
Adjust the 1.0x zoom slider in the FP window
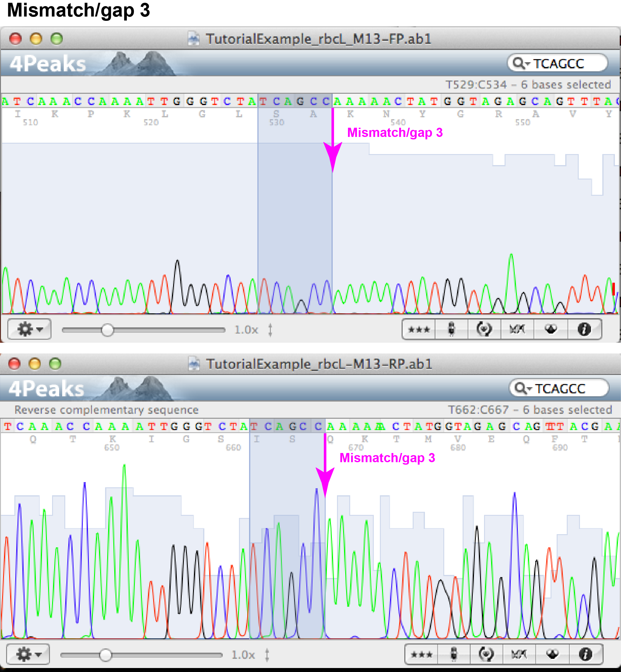(108, 330)
